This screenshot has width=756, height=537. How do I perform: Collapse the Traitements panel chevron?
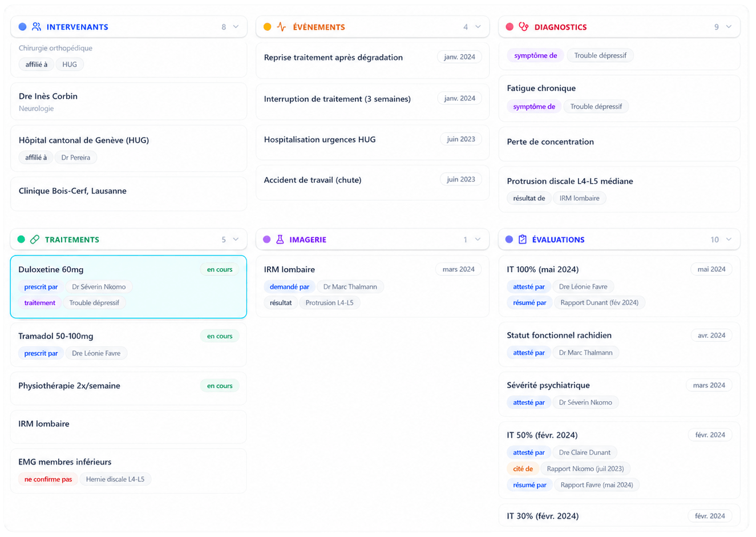(236, 240)
